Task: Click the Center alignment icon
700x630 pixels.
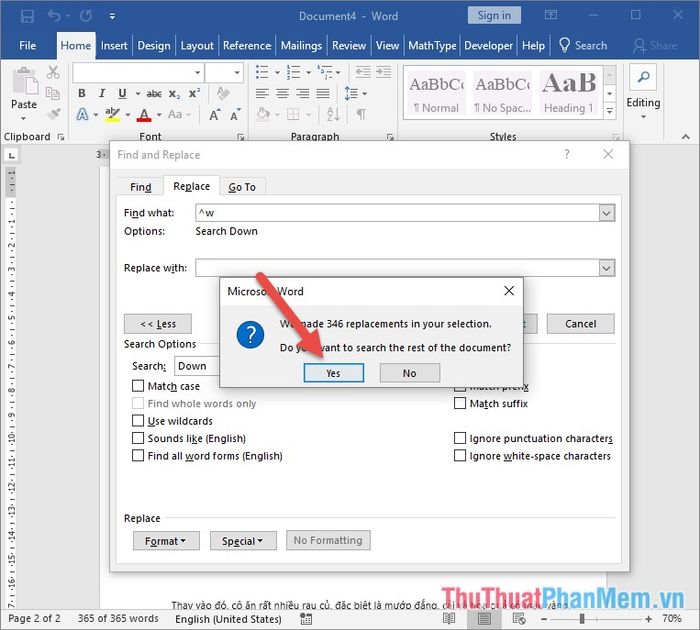Action: [x=282, y=93]
